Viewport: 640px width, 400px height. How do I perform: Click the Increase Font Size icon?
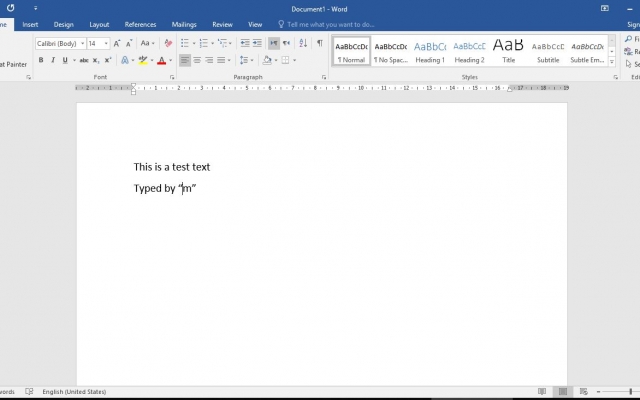tap(117, 43)
